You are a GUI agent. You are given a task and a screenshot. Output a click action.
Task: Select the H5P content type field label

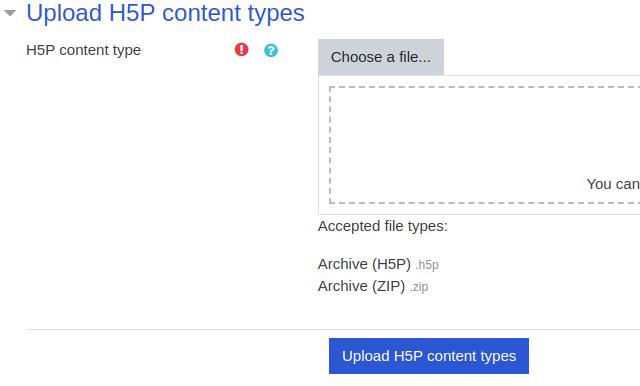tap(84, 50)
